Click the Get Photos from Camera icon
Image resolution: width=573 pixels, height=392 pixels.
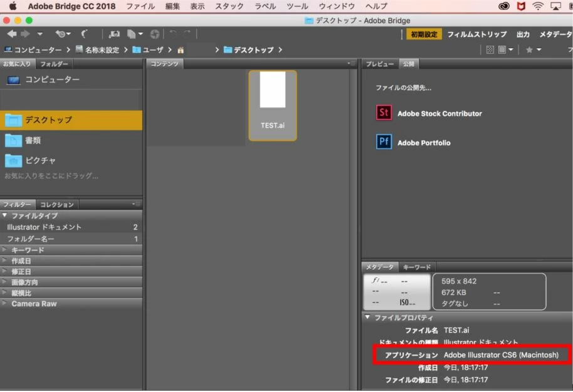(114, 34)
